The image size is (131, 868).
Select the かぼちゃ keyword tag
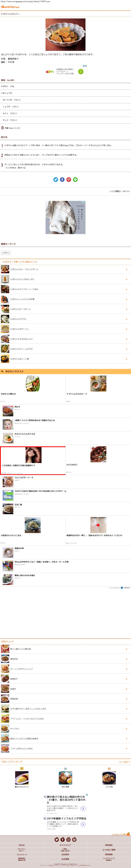pyautogui.click(x=6, y=253)
